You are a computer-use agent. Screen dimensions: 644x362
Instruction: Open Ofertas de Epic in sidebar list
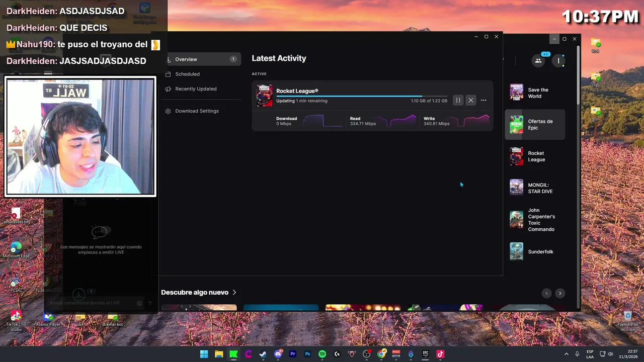(535, 124)
